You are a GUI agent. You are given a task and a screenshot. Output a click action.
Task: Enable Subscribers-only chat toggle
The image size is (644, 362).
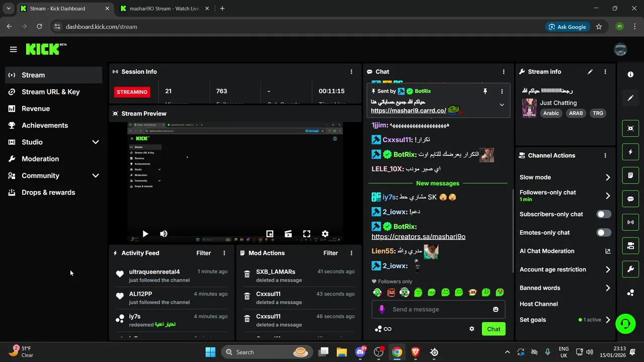(x=604, y=214)
